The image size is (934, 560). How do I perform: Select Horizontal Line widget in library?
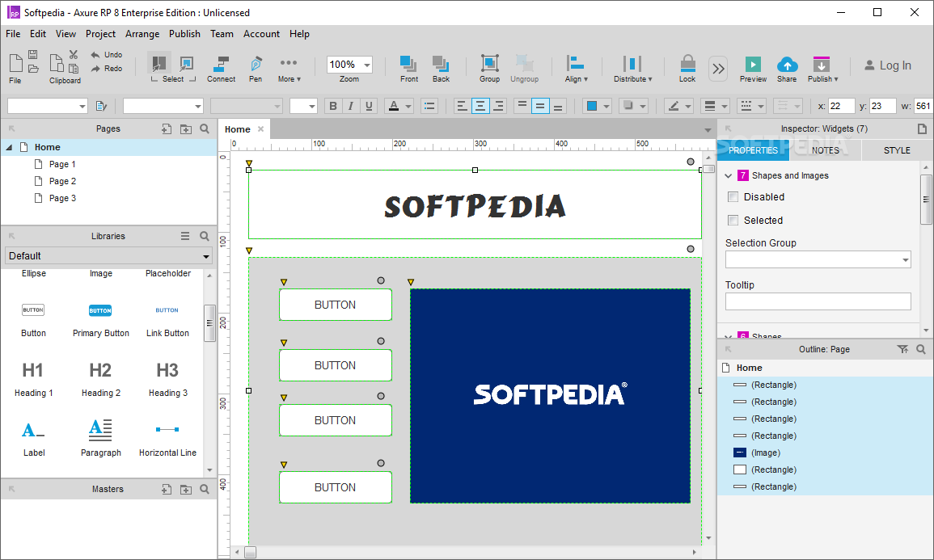tap(167, 440)
